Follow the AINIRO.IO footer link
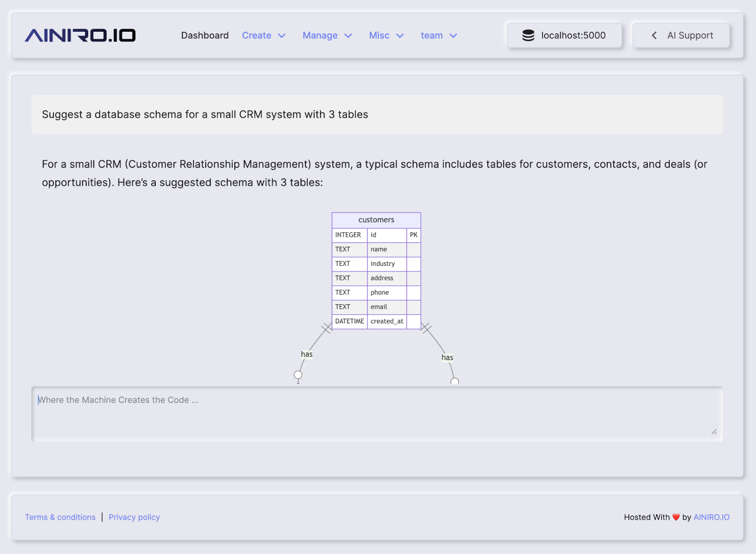 click(x=712, y=517)
